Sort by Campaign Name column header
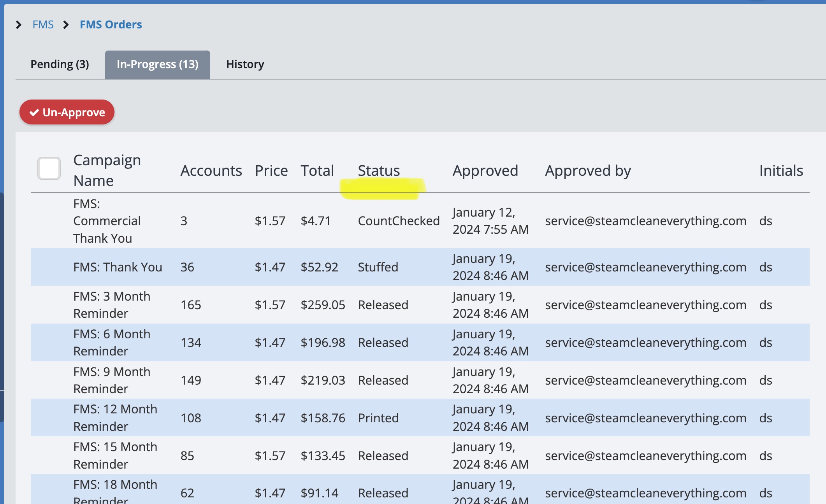 coord(107,170)
